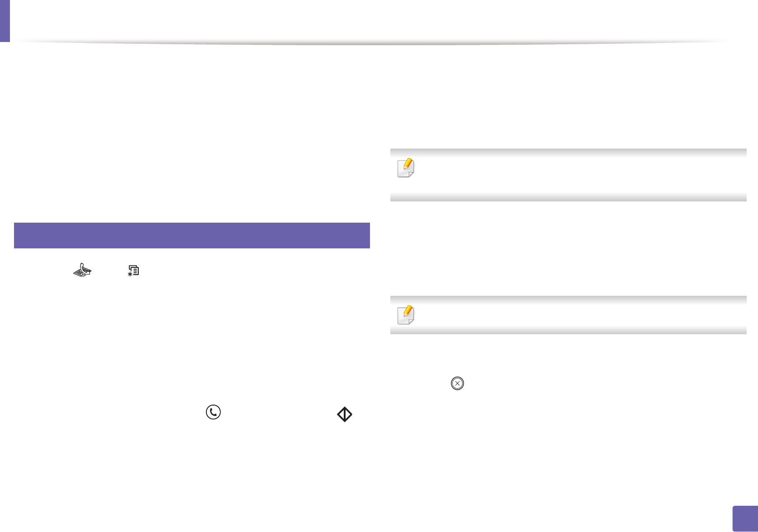Click the blank column area above the purple banner
This screenshot has height=532, width=758.
point(192,135)
